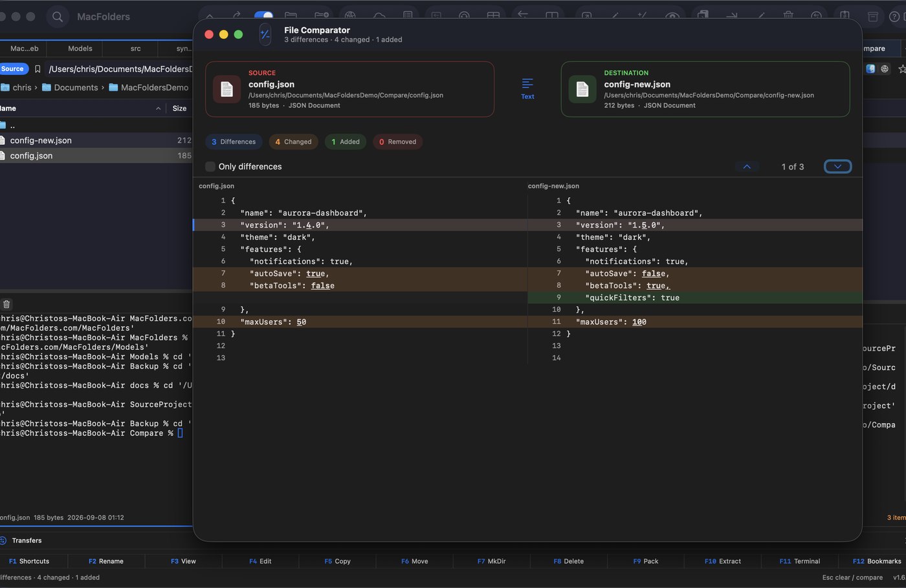Select config.json in the file list

tap(96, 155)
